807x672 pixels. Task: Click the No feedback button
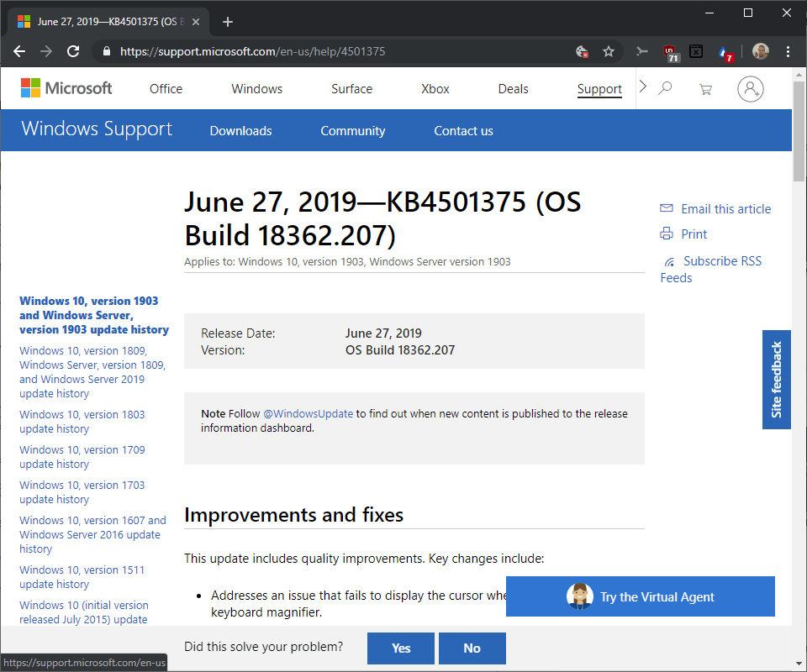(472, 648)
